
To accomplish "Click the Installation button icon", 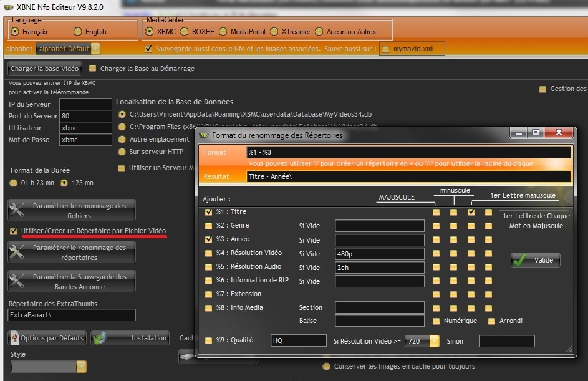I will (x=100, y=338).
